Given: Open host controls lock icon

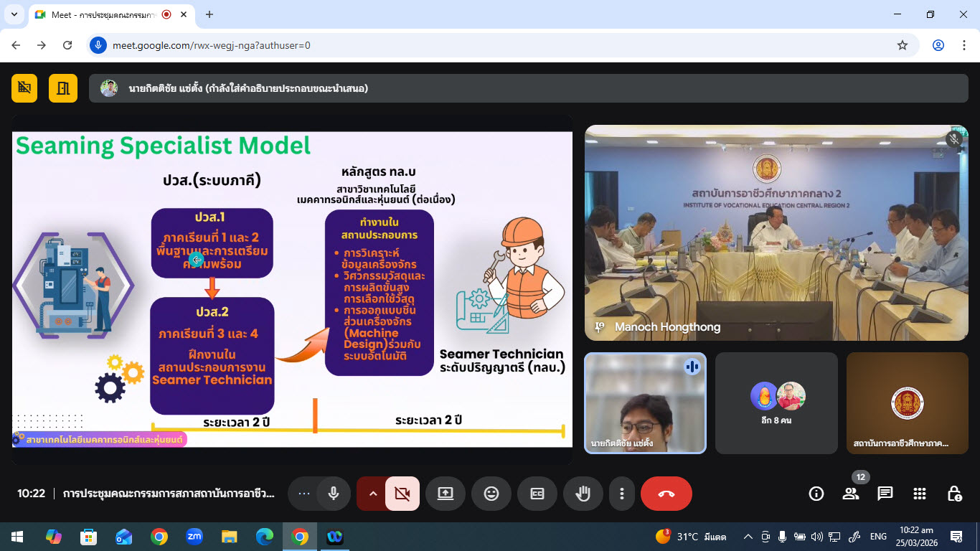Looking at the screenshot, I should pyautogui.click(x=954, y=494).
